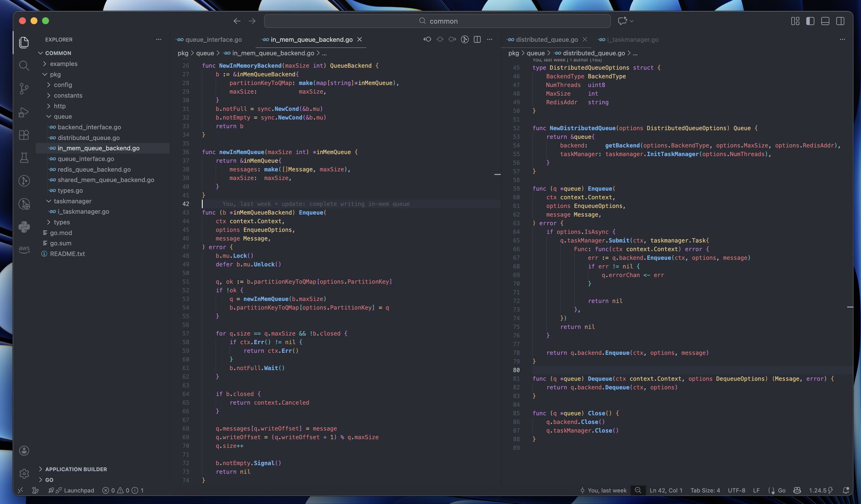This screenshot has width=861, height=504.
Task: Go forward with the right arrow
Action: pos(252,21)
